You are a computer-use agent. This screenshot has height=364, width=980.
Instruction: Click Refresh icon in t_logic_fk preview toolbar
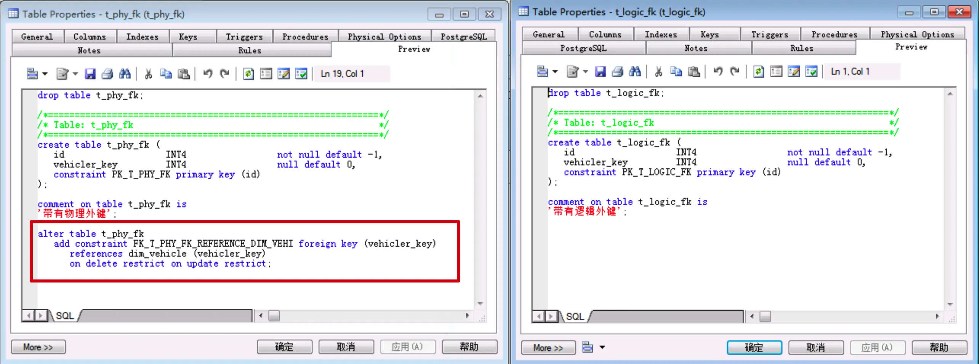(x=759, y=71)
